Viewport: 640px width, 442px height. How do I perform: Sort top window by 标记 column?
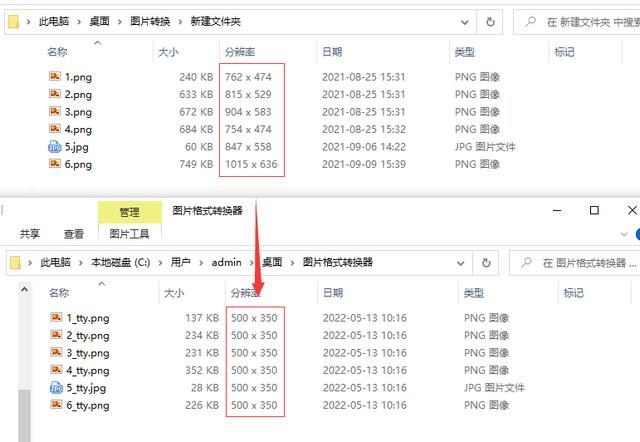tap(564, 52)
